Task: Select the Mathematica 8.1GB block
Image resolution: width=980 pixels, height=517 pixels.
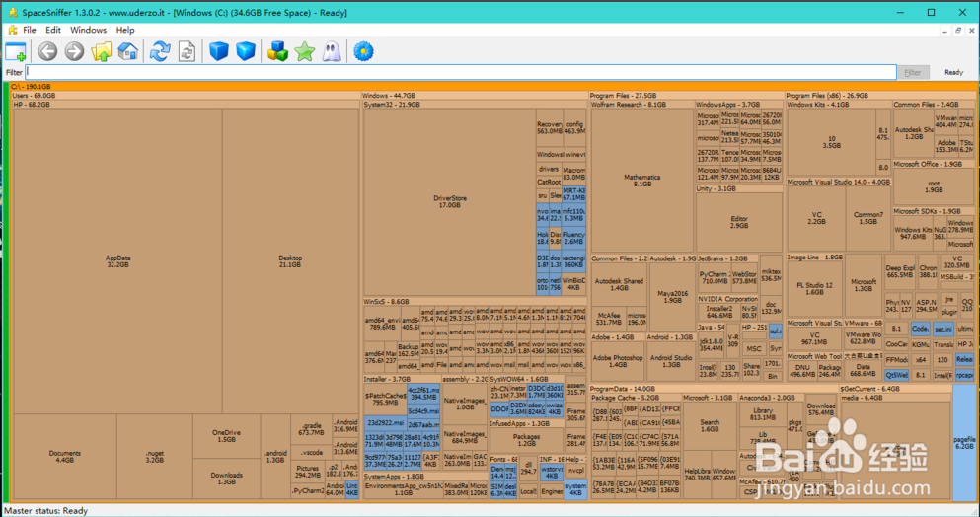Action: click(641, 181)
